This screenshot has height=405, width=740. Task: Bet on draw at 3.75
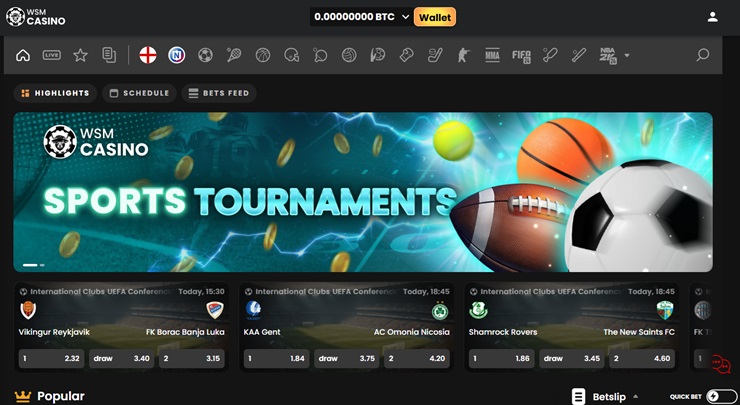(347, 358)
